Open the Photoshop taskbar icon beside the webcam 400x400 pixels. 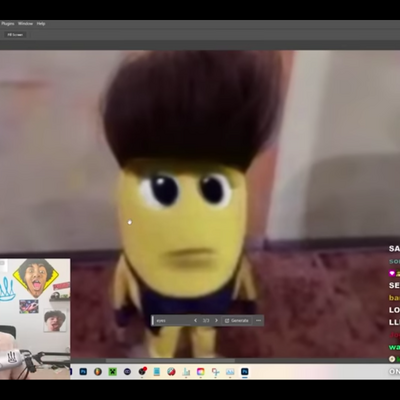point(83,371)
